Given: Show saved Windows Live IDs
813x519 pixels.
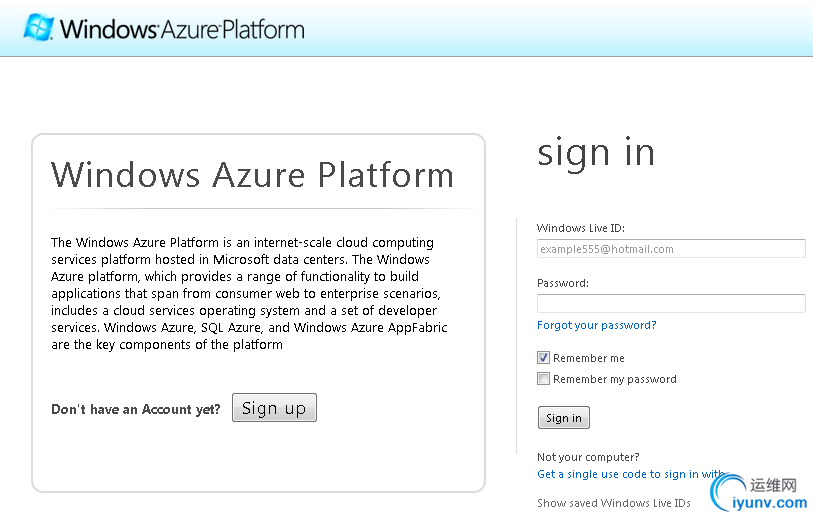Looking at the screenshot, I should point(613,503).
